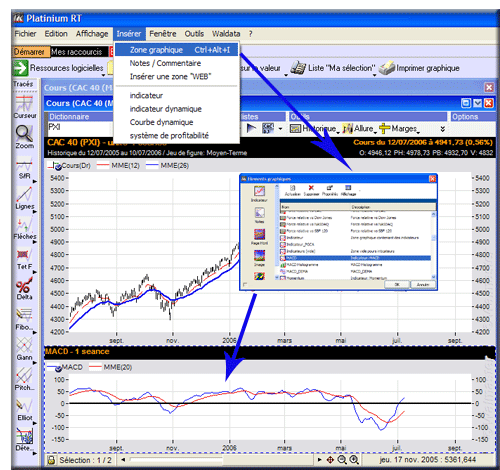
Task: Select the highlighted MACD row in the list
Action: (x=355, y=258)
